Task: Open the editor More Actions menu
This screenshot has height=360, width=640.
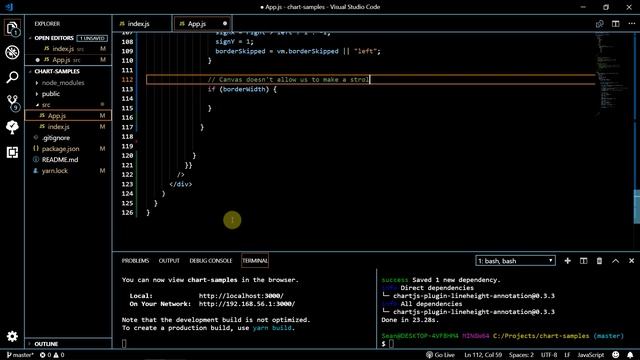Action: 631,24
